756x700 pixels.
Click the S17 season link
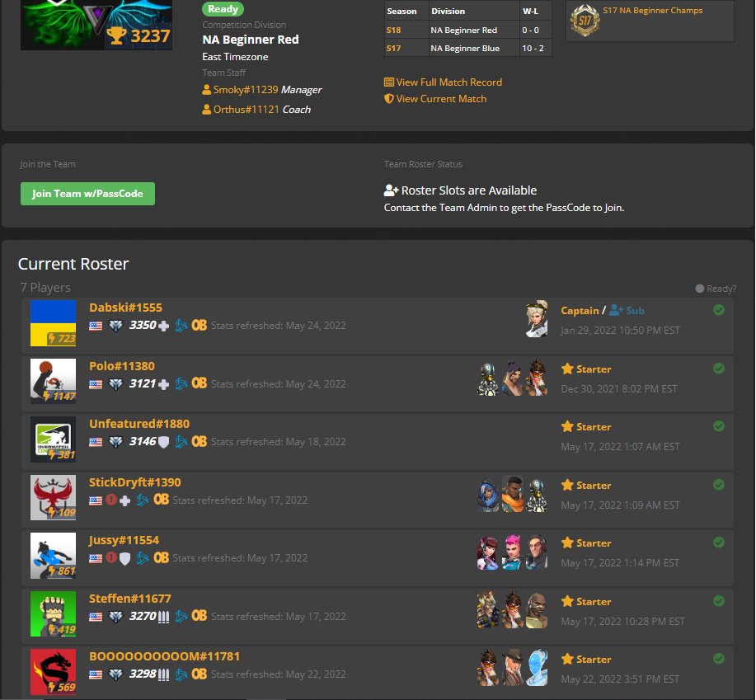393,48
